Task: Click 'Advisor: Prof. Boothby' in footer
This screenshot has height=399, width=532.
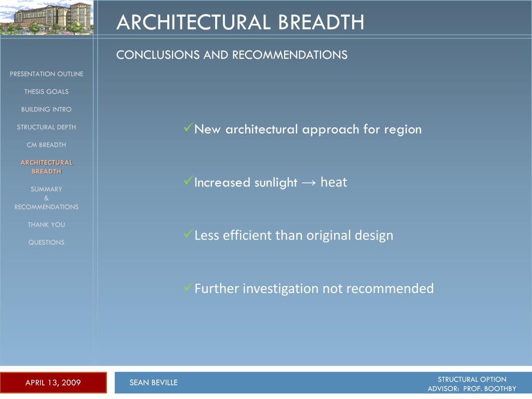Action: (472, 389)
